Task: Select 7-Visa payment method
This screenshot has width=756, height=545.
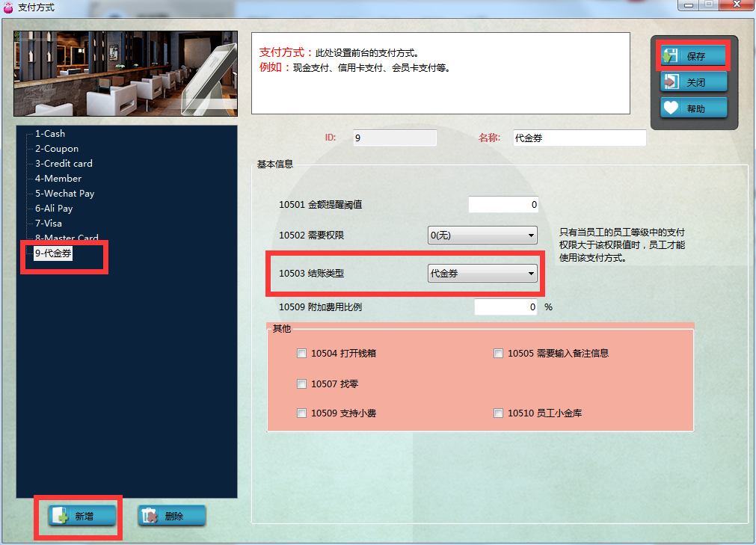Action: 48,223
